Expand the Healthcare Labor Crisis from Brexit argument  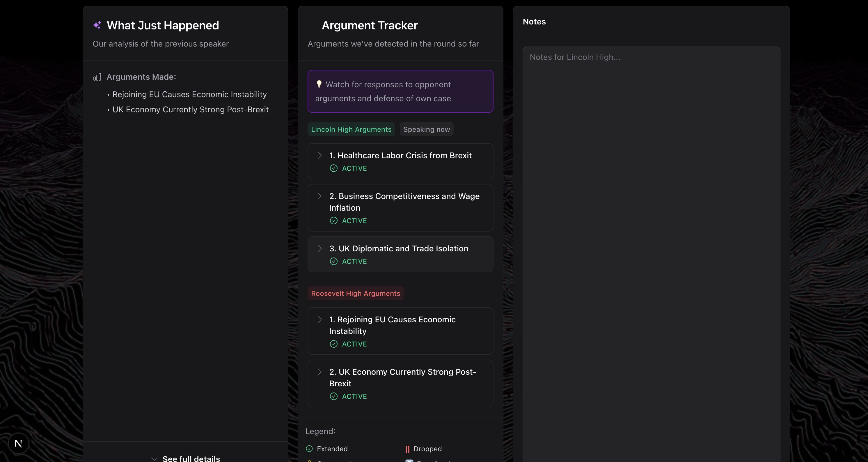[320, 155]
